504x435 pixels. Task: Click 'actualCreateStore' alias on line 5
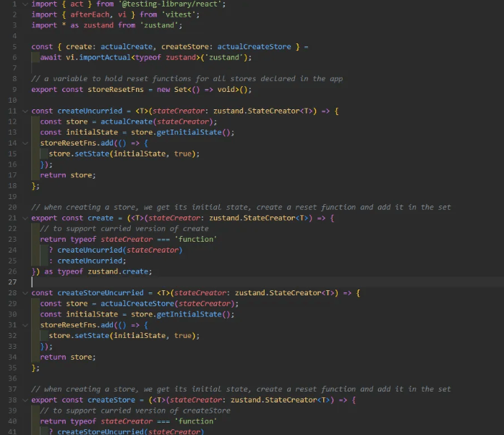click(x=255, y=46)
